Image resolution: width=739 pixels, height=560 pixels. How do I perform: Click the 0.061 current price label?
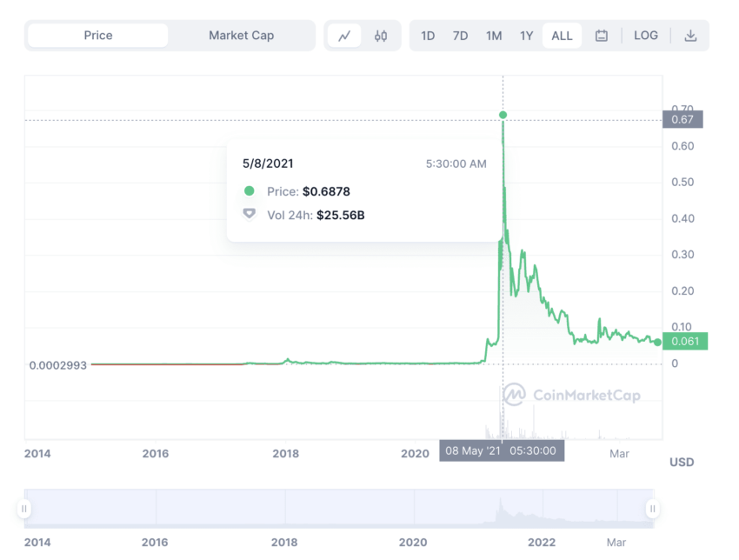pos(683,342)
